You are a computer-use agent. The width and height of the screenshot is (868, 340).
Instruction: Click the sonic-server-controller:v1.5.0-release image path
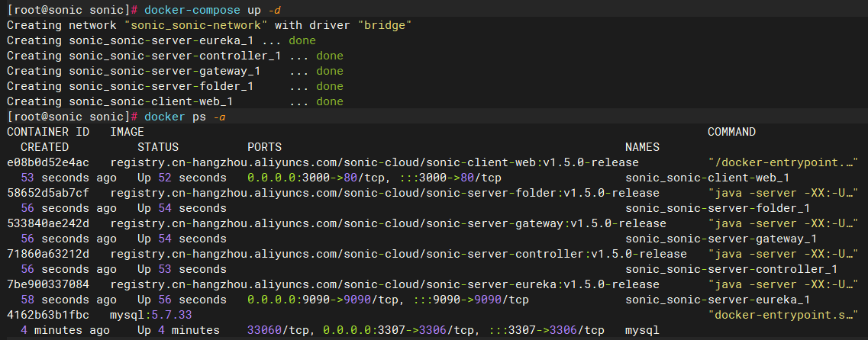(x=399, y=254)
